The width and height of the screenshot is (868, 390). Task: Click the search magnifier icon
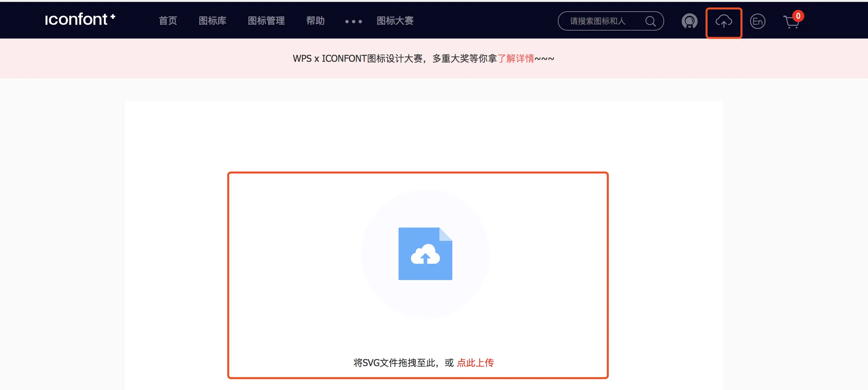click(x=650, y=21)
